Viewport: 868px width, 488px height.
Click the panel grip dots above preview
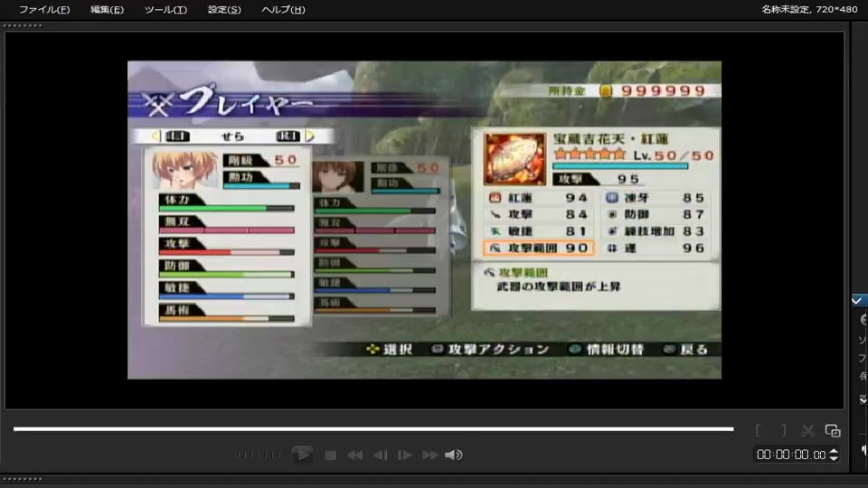23,25
